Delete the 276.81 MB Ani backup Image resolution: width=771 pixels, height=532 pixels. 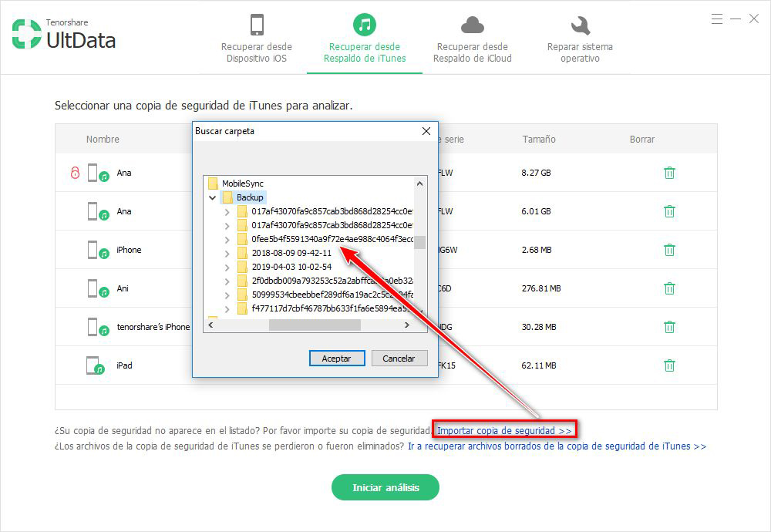click(669, 288)
